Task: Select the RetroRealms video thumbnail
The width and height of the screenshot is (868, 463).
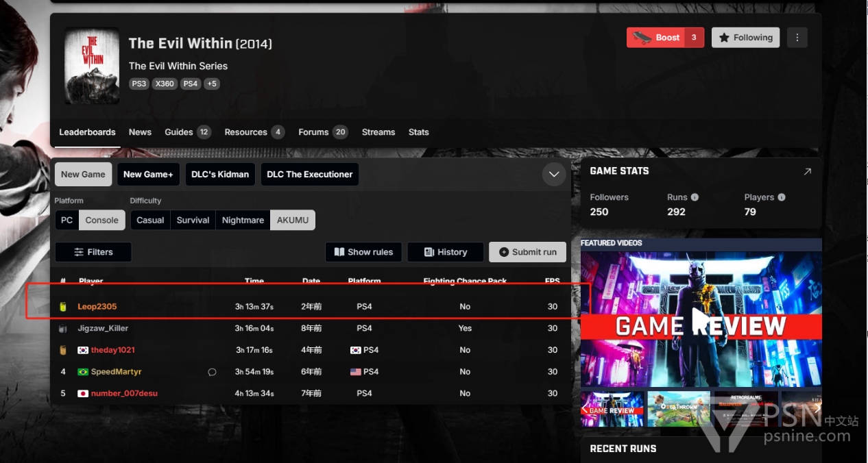Action: (x=745, y=409)
